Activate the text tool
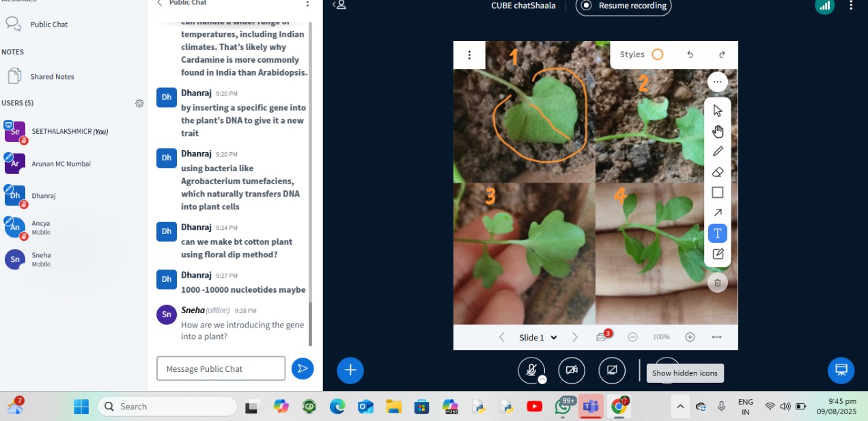 pyautogui.click(x=717, y=233)
